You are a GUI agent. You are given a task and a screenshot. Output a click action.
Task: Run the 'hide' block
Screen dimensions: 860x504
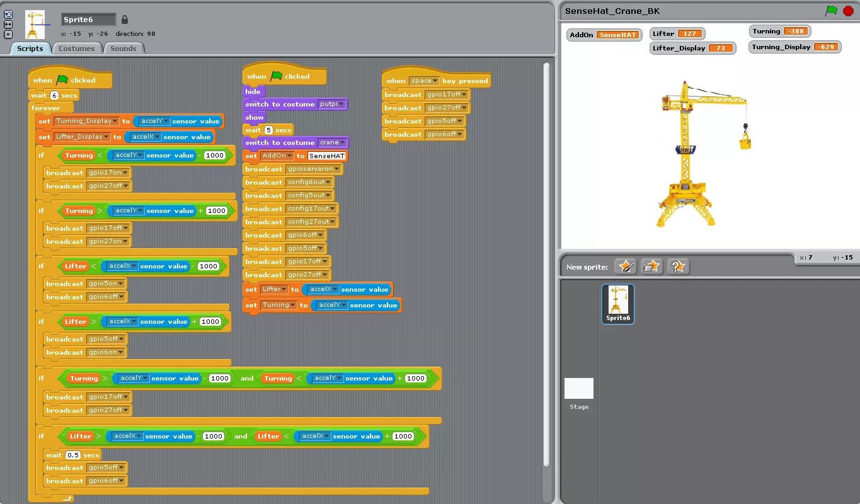click(253, 91)
